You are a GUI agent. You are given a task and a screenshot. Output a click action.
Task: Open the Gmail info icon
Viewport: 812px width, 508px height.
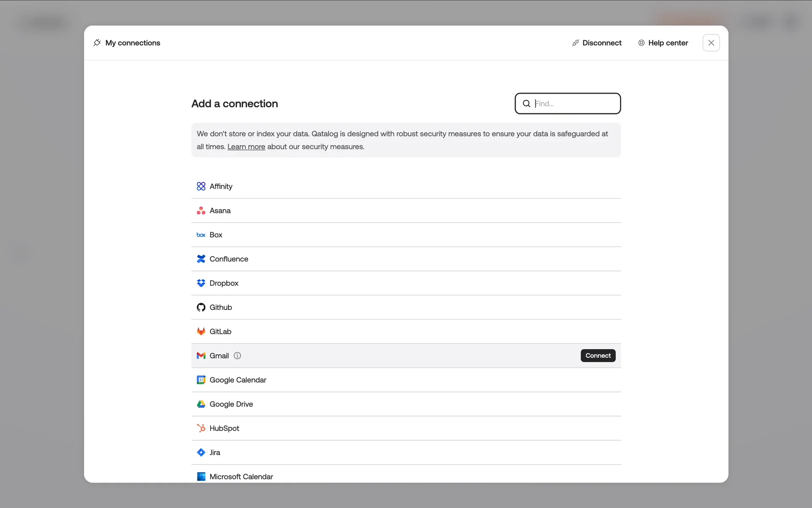coord(237,356)
